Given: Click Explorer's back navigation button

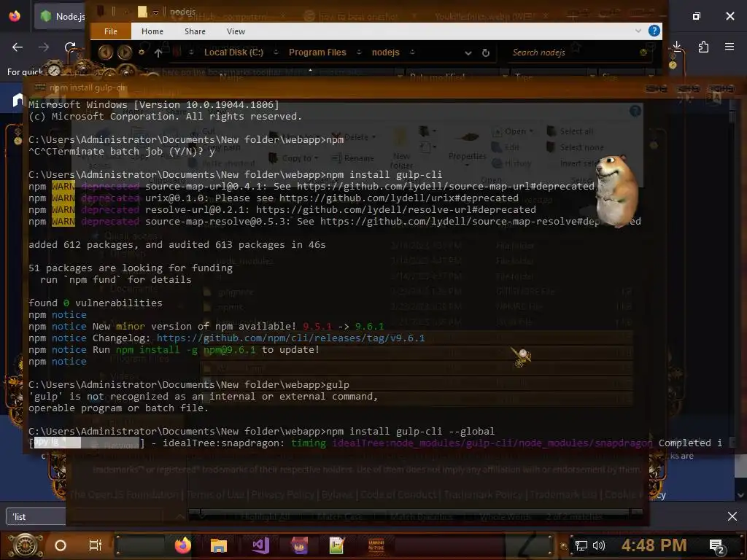Looking at the screenshot, I should tap(105, 52).
